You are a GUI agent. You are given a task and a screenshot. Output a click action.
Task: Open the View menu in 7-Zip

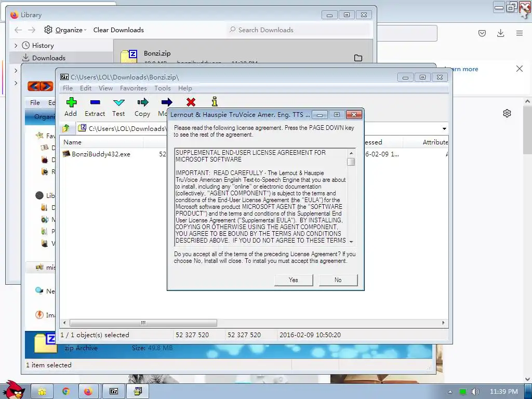coord(105,88)
